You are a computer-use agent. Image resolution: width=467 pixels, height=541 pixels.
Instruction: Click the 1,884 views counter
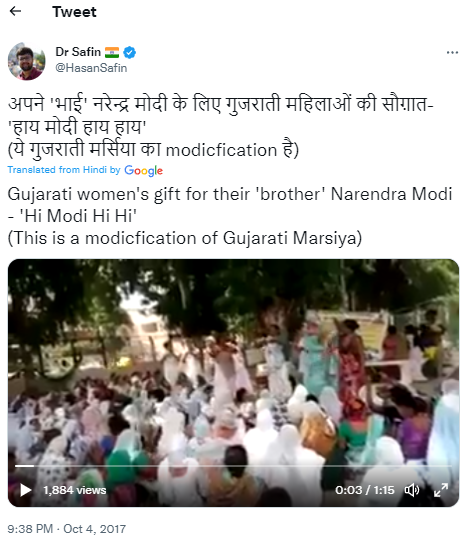pos(74,490)
